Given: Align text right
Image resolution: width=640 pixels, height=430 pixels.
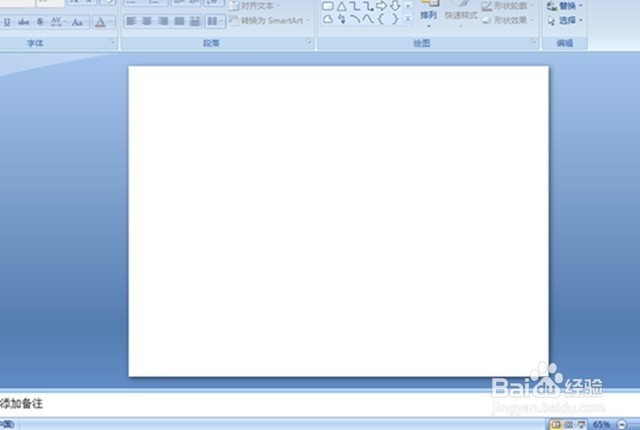Looking at the screenshot, I should 163,21.
